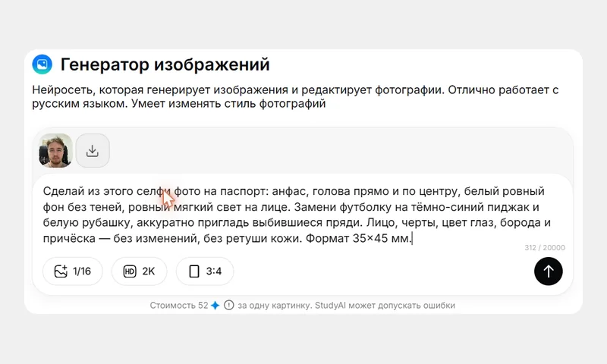Open the 3:4 aspect ratio selector
The width and height of the screenshot is (607, 364).
pos(205,271)
